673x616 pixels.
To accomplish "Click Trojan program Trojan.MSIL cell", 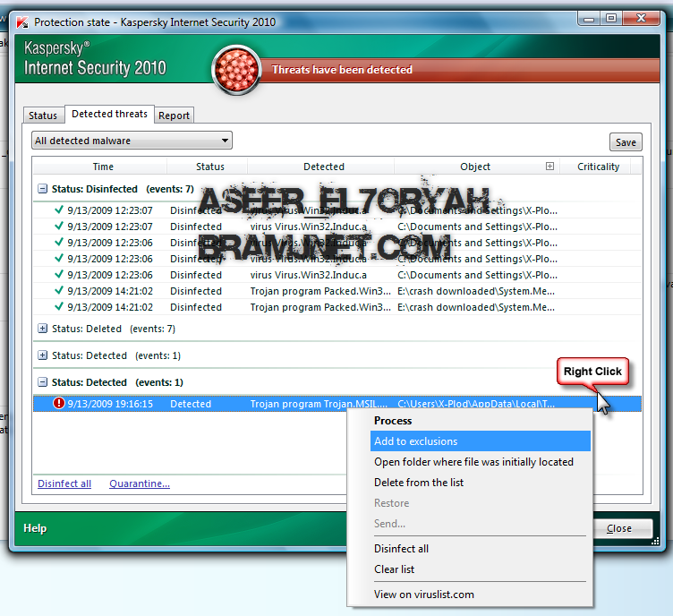I will click(x=319, y=404).
